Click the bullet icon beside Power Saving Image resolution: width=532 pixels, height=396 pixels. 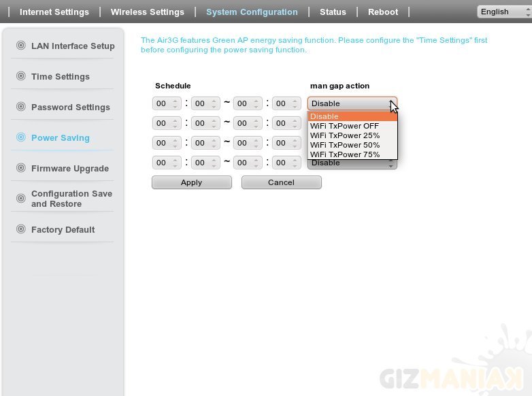click(x=20, y=137)
